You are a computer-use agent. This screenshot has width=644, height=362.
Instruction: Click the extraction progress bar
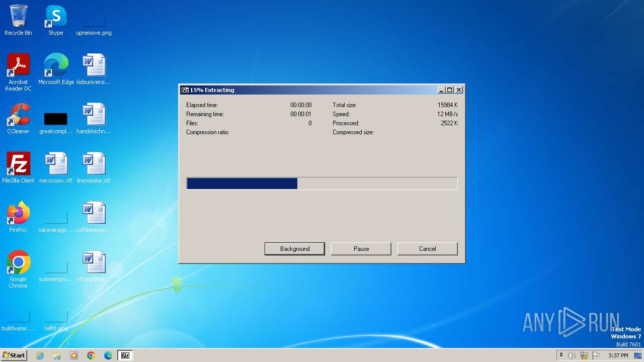pos(322,184)
